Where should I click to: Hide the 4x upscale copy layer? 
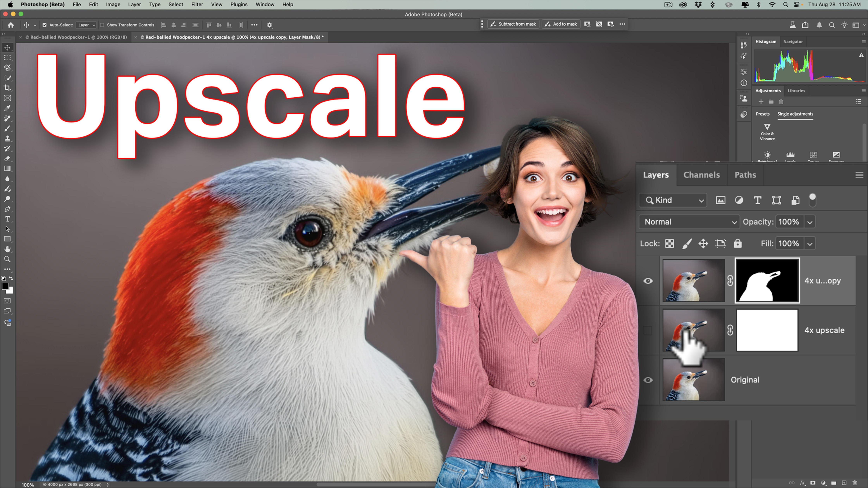click(648, 281)
